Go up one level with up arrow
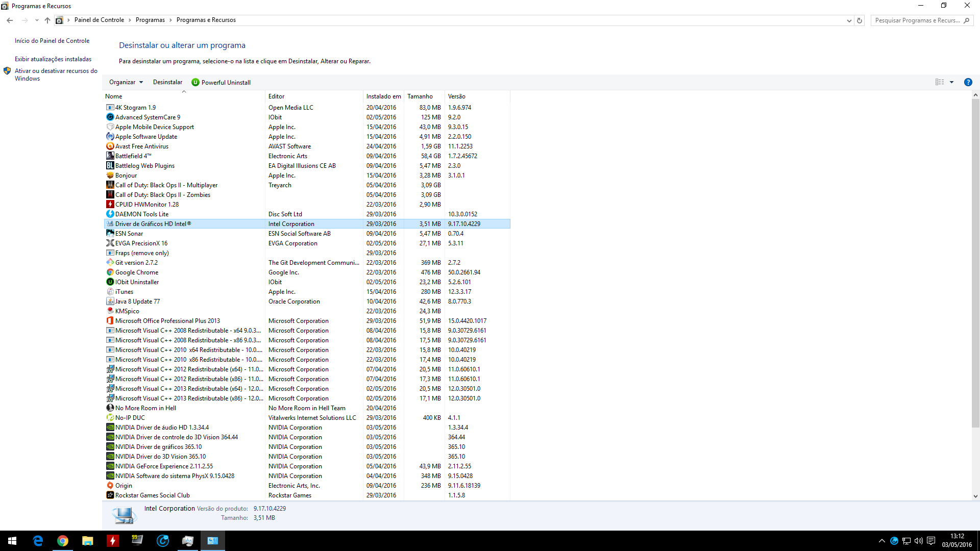The height and width of the screenshot is (551, 980). (47, 20)
